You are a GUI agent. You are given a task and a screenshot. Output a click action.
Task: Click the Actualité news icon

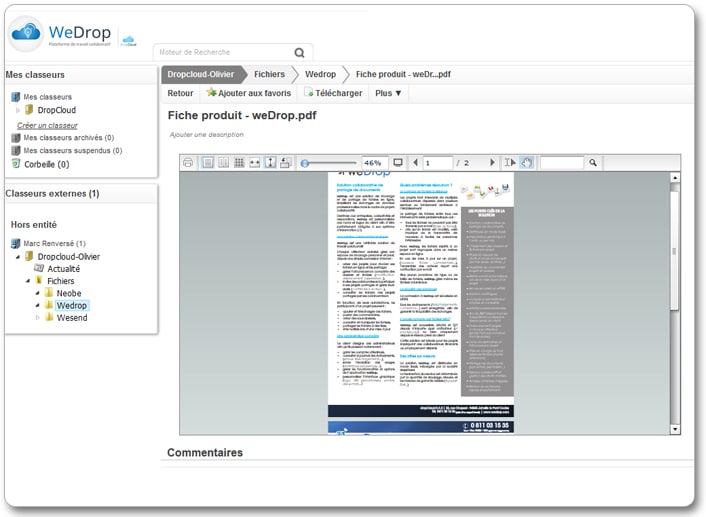[x=39, y=268]
